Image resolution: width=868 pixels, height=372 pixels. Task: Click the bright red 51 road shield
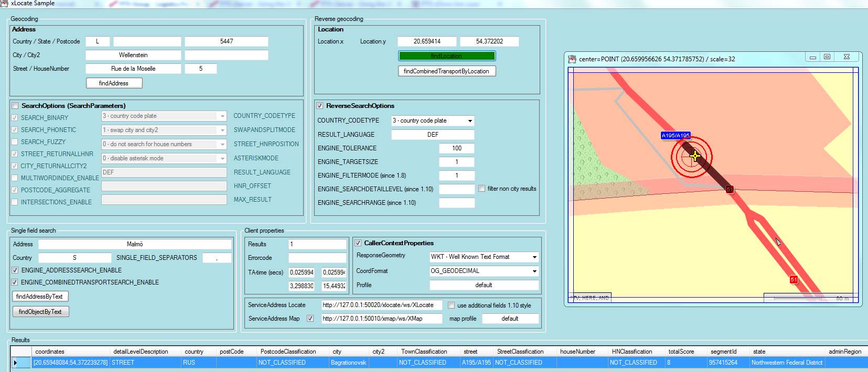click(x=794, y=280)
